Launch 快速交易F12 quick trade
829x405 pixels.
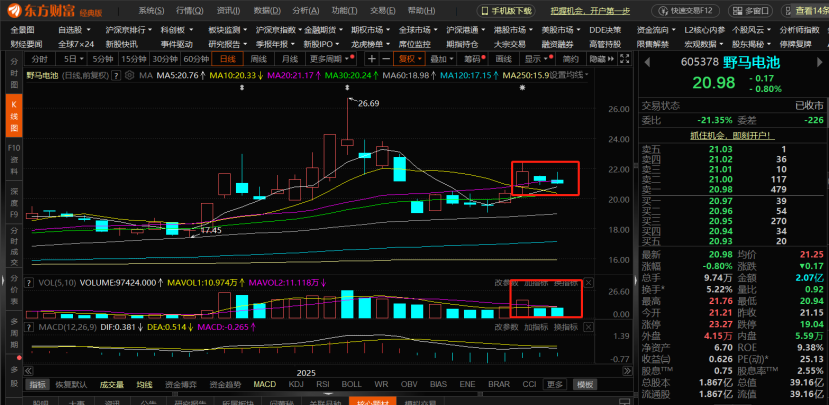click(686, 11)
